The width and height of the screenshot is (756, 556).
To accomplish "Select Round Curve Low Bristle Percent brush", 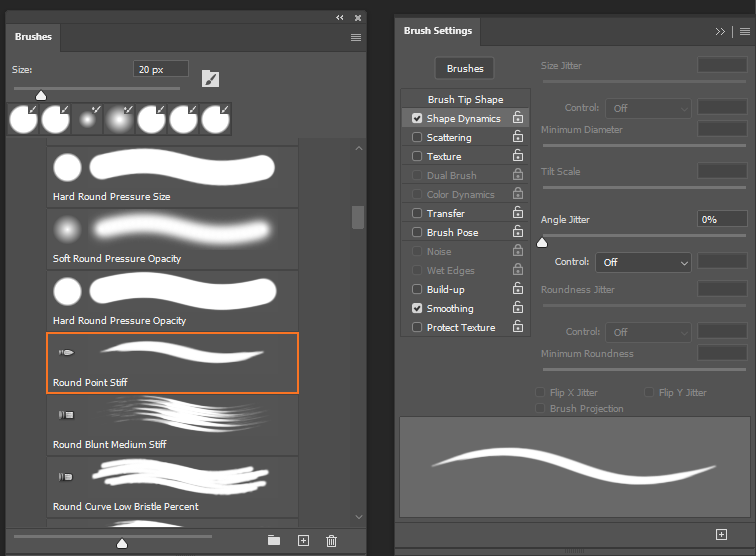I will tap(172, 487).
